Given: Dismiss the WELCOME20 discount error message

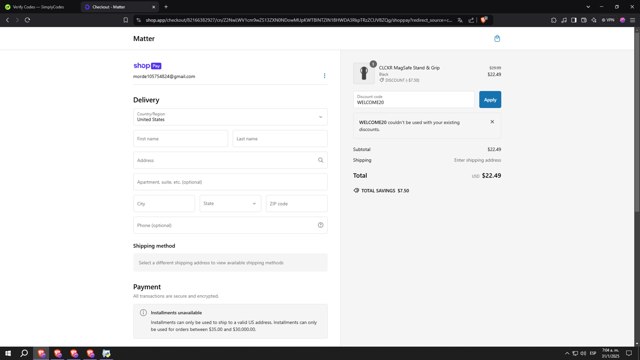Looking at the screenshot, I should tap(492, 122).
